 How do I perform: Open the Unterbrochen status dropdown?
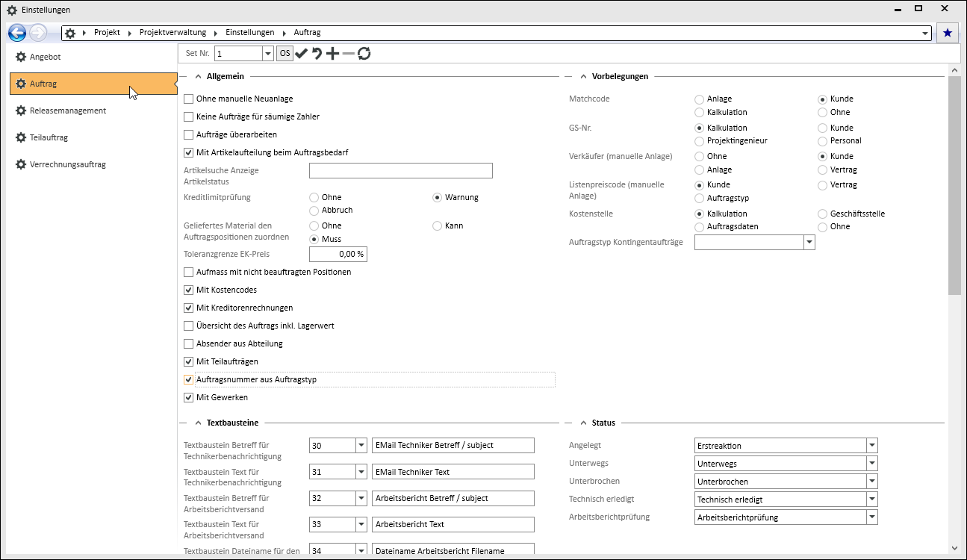click(871, 482)
